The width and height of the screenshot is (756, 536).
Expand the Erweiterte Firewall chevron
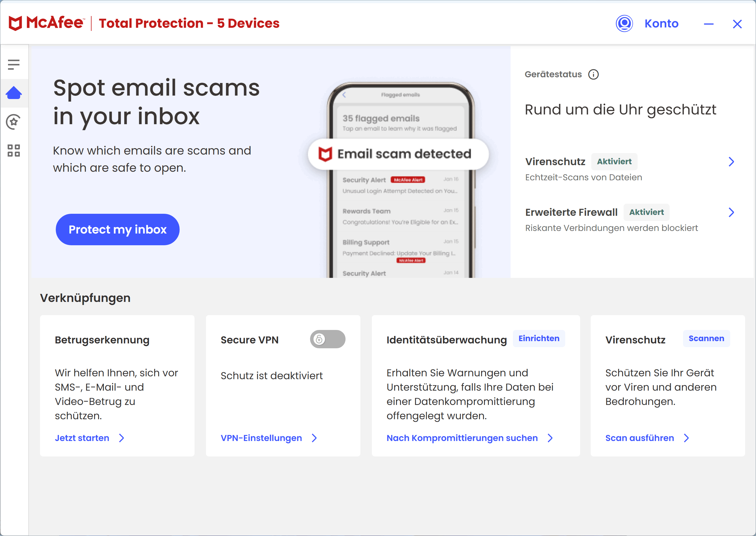(x=731, y=212)
